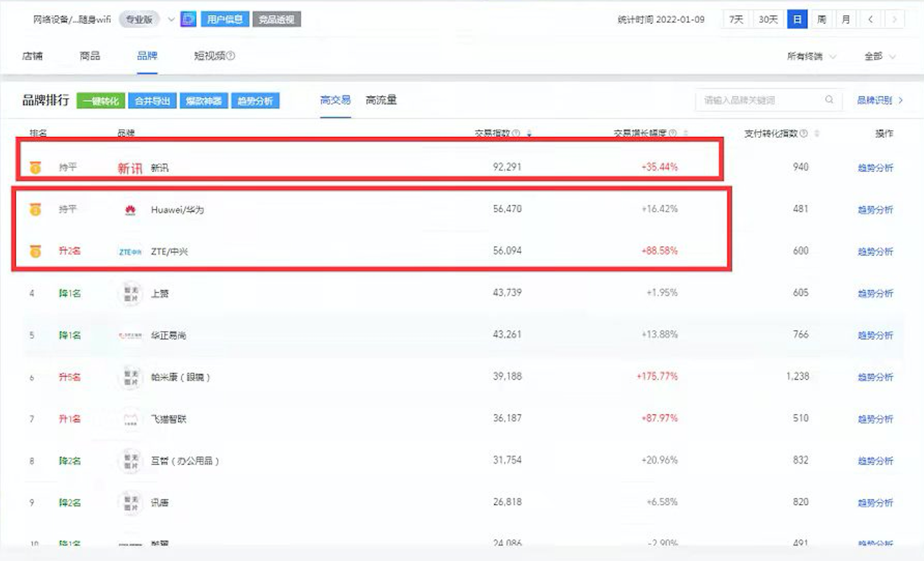Open the category dropdown beside 专业版
The height and width of the screenshot is (561, 924).
170,19
